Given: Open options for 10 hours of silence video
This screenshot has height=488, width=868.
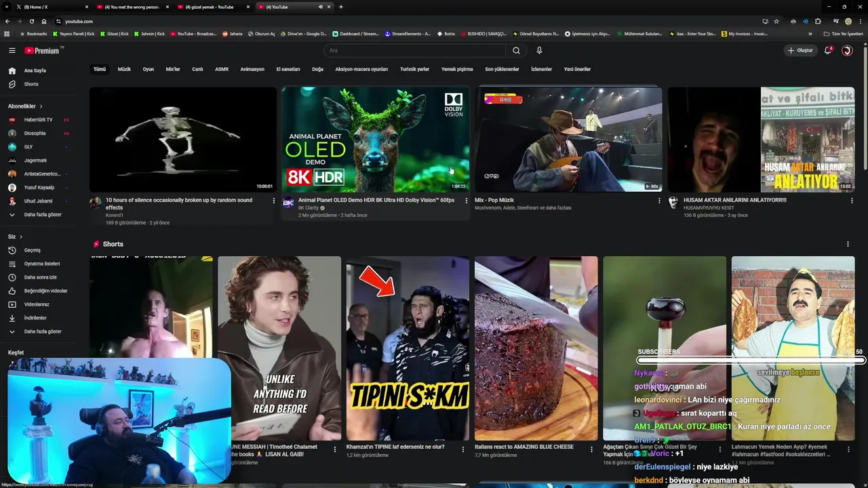Looking at the screenshot, I should point(274,201).
